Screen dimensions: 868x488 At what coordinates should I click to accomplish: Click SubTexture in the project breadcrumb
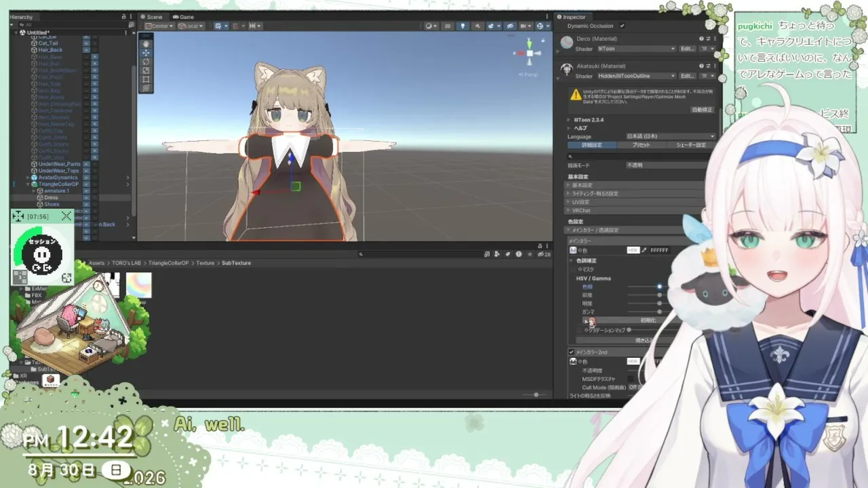(236, 263)
